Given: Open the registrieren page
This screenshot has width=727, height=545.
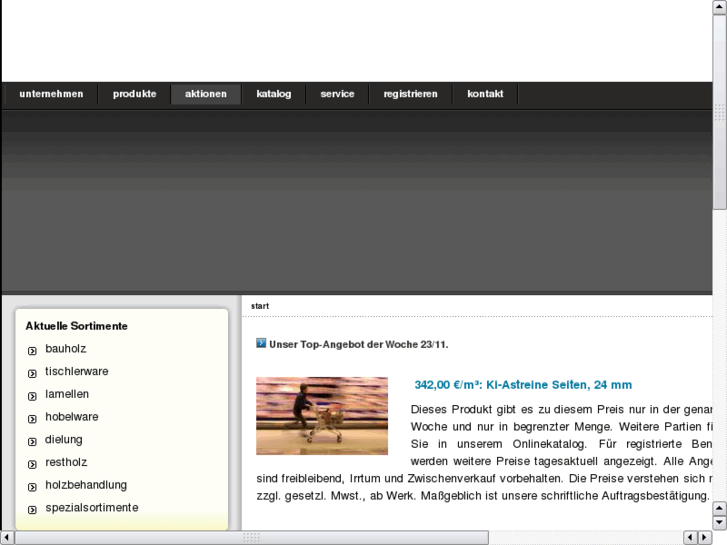Looking at the screenshot, I should [410, 94].
